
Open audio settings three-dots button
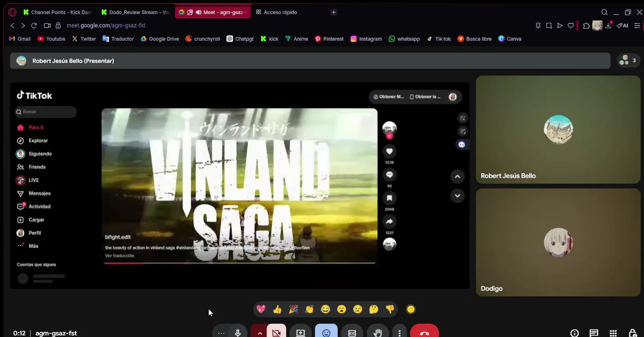click(x=221, y=333)
